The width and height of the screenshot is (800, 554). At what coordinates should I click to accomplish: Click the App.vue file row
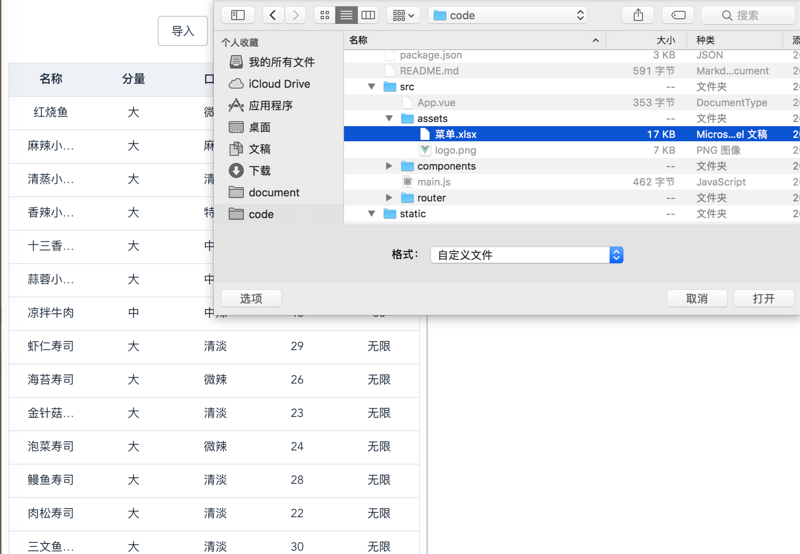(x=571, y=103)
